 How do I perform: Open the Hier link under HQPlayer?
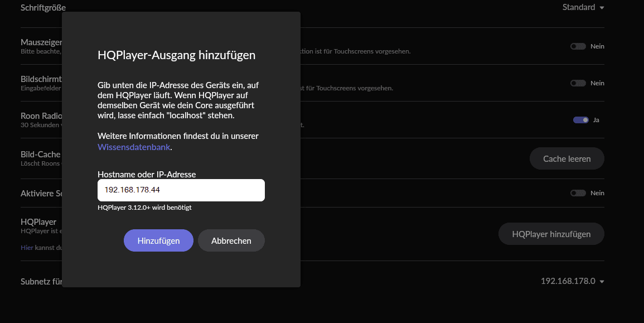[27, 248]
